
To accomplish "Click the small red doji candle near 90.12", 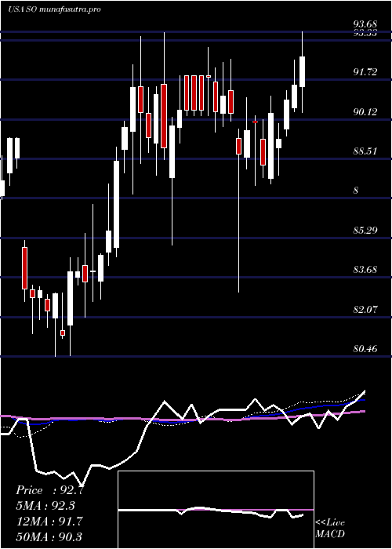I will pos(255,122).
